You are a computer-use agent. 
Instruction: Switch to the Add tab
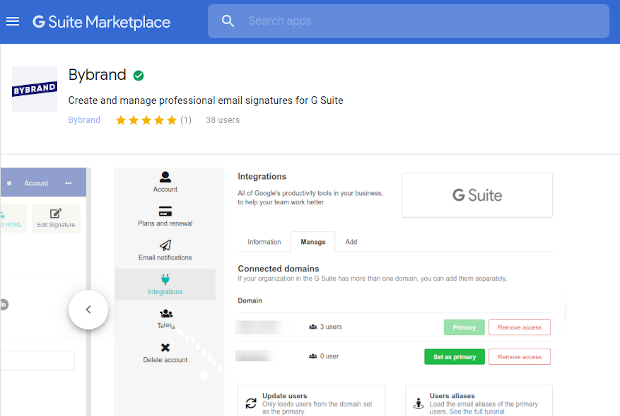pos(351,242)
